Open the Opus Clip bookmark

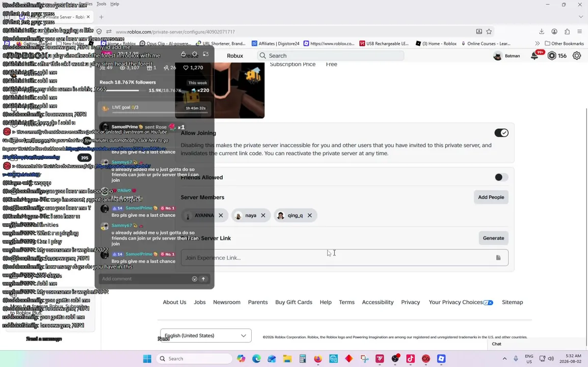coord(165,43)
